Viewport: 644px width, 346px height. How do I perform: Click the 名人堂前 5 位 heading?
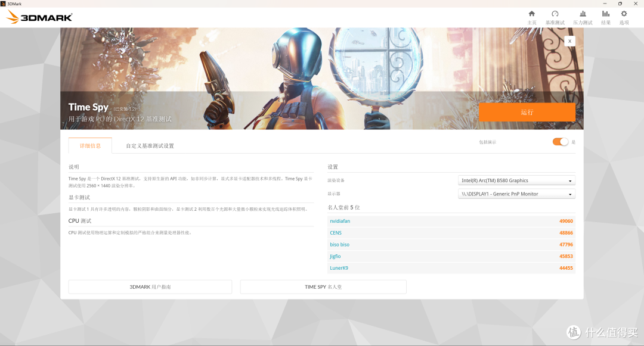point(344,207)
